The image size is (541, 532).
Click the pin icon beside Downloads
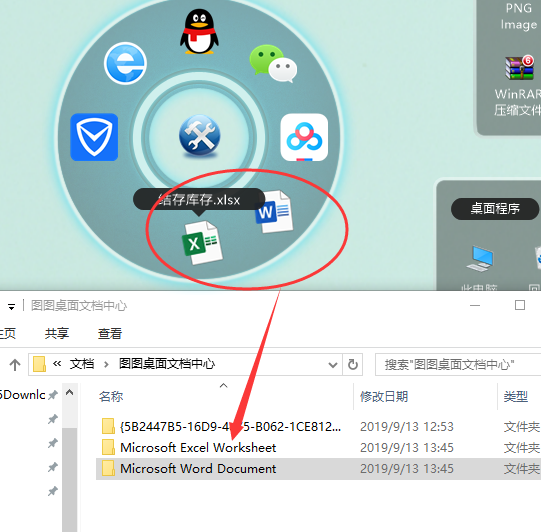coord(52,395)
